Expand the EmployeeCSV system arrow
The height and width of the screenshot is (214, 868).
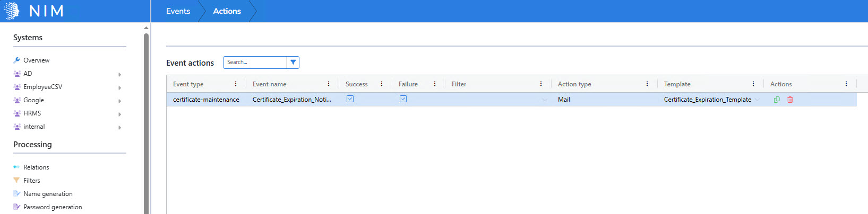tap(120, 87)
